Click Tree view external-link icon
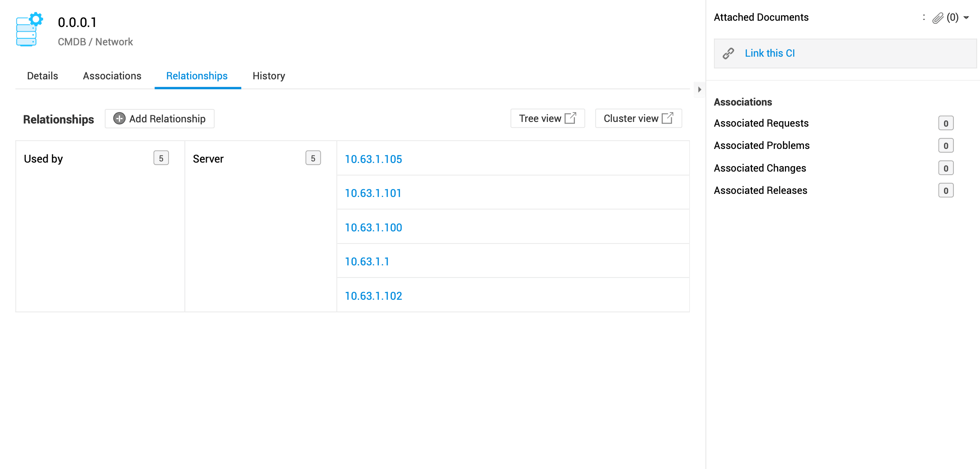The image size is (980, 469). [571, 118]
